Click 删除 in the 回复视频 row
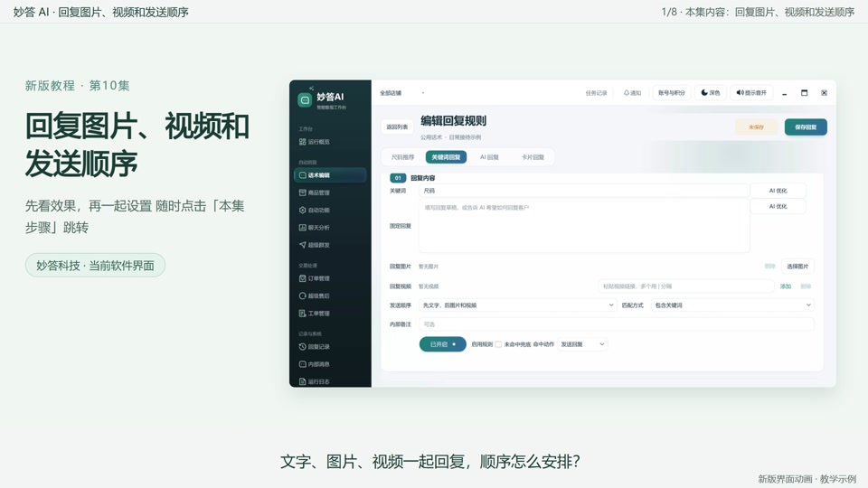 (x=806, y=286)
